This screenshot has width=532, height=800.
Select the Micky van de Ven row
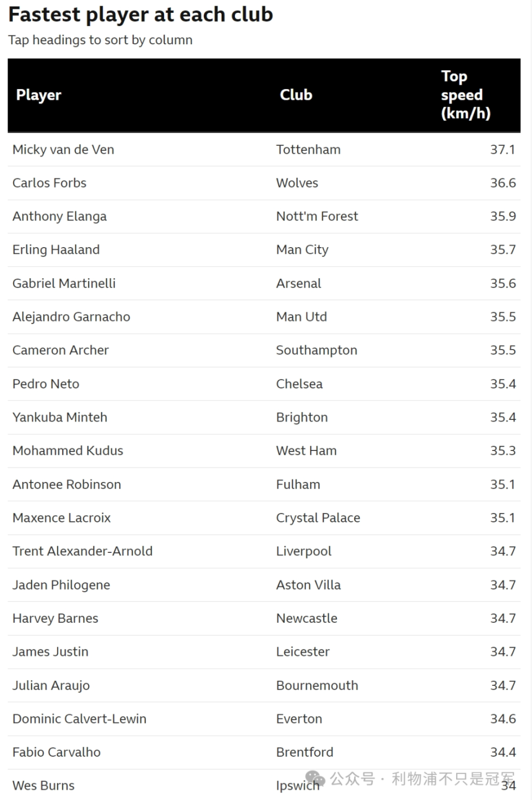tap(264, 150)
